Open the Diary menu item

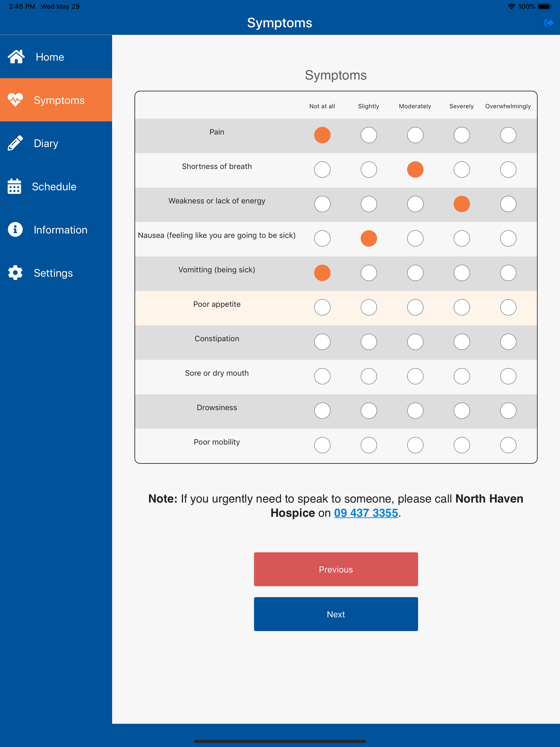point(56,143)
